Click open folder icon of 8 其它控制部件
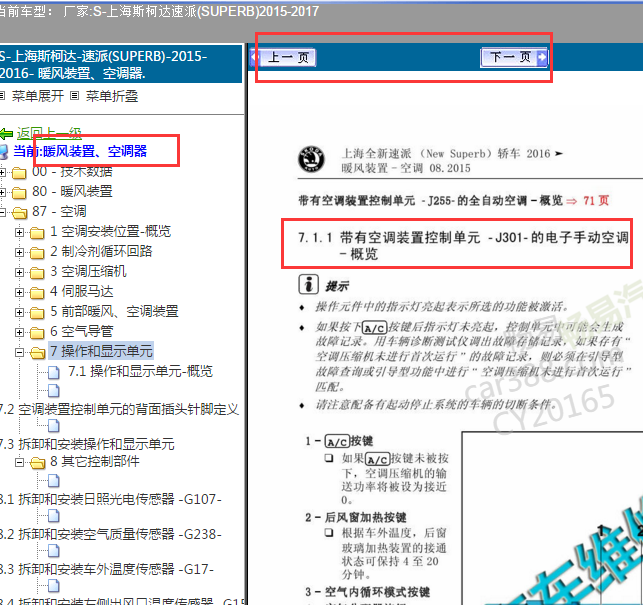This screenshot has height=605, width=643. 37,463
